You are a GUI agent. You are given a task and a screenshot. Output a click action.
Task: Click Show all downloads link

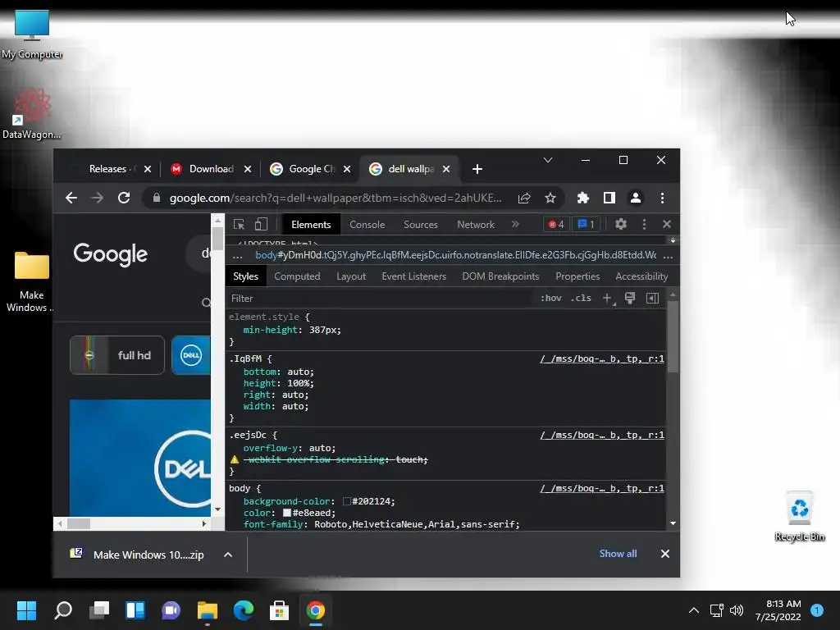618,554
